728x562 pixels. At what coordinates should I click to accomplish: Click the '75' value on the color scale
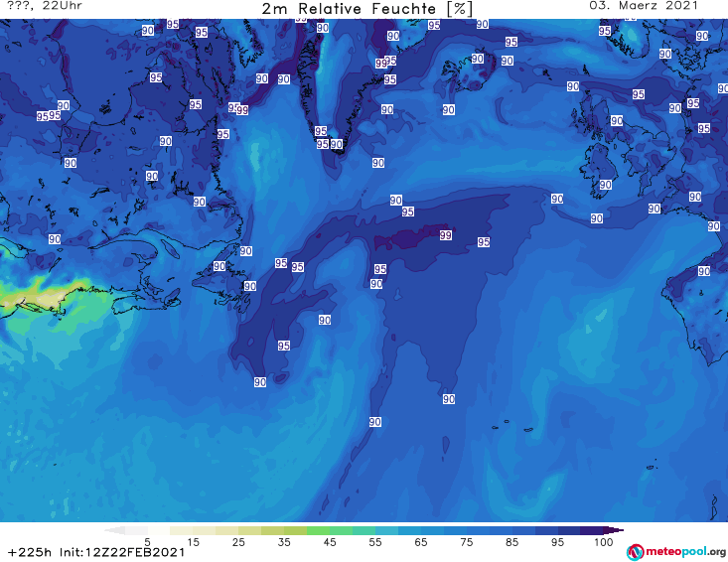[467, 542]
